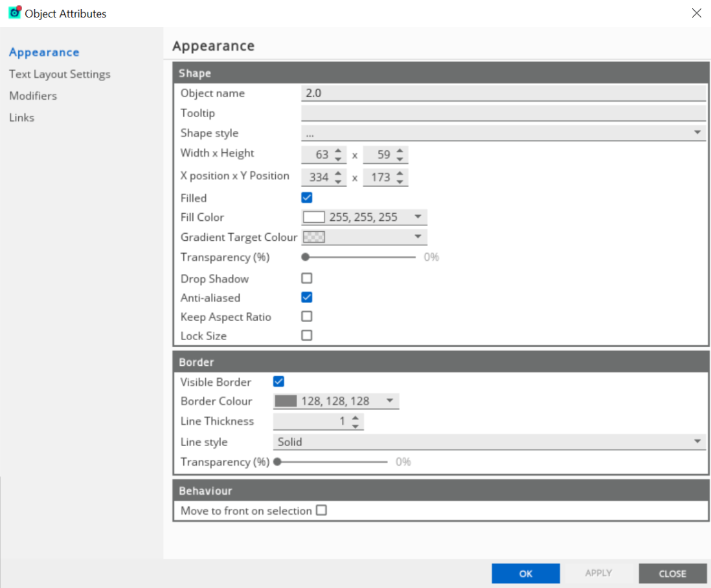Open the Modifiers section
Screen dimensions: 711x588
[x=33, y=96]
